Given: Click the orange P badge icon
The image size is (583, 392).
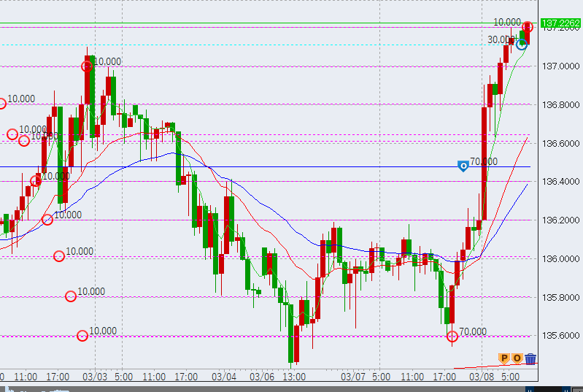Looking at the screenshot, I should pyautogui.click(x=503, y=358).
